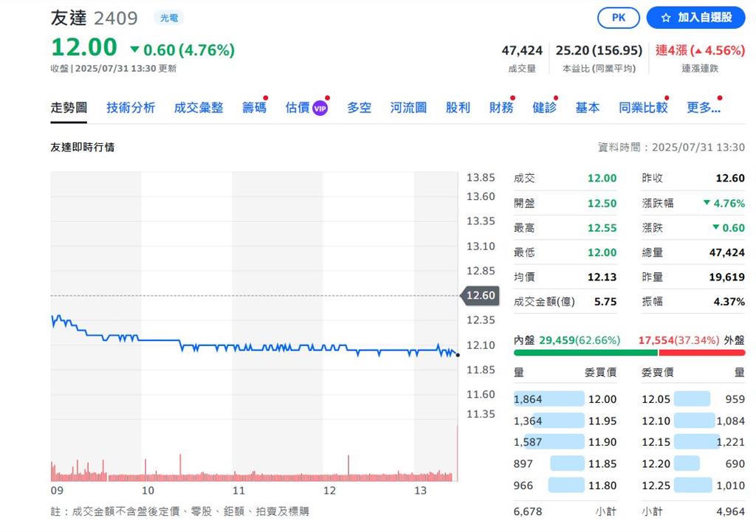756x532 pixels.
Task: Click the star icon in 加入自選股
Action: click(x=666, y=18)
